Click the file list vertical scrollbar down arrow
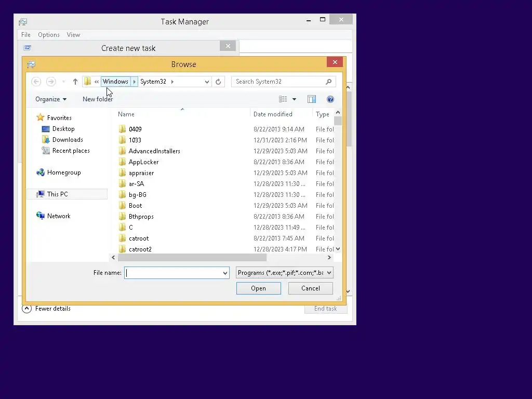Viewport: 532px width, 399px height. 338,249
